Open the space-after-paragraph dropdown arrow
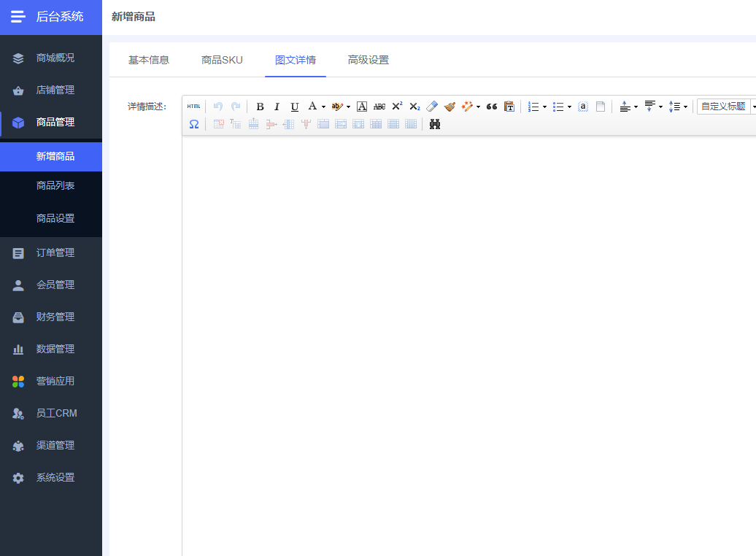The width and height of the screenshot is (756, 556). 660,107
